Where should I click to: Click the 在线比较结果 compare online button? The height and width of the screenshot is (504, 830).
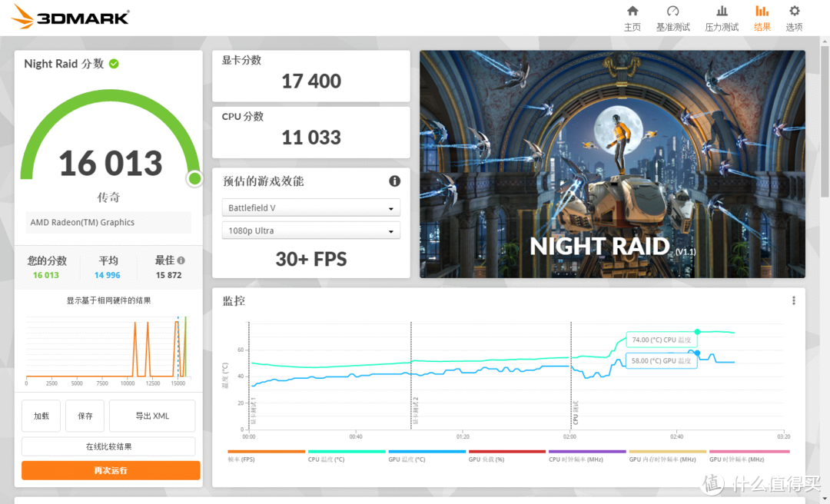pyautogui.click(x=108, y=446)
